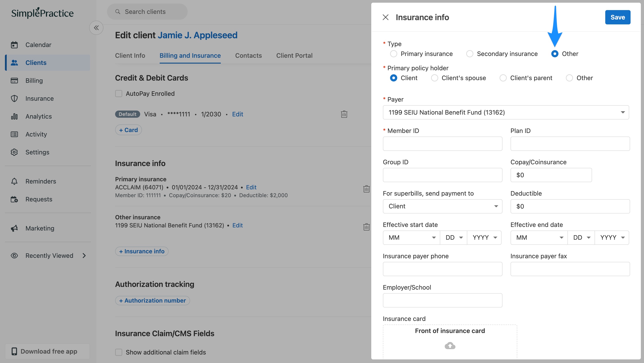Click the Copay/Coinsurance amount field

tap(551, 175)
